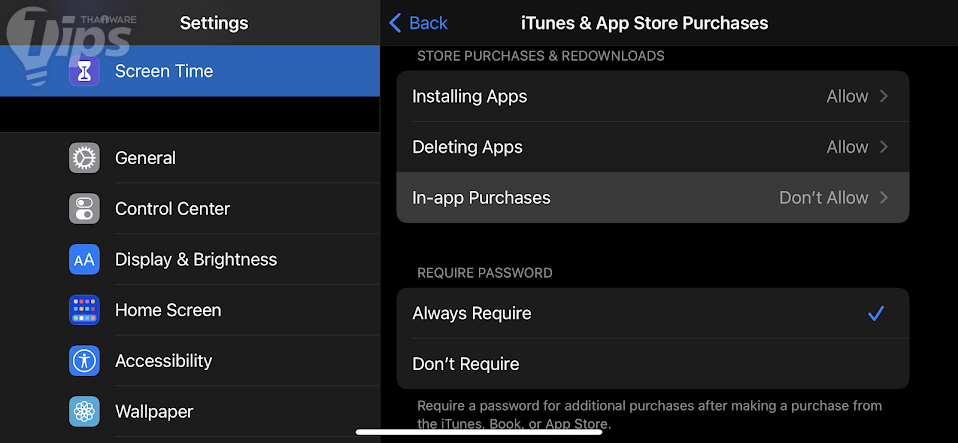958x443 pixels.
Task: Tap the home indicator bar at bottom
Action: [x=478, y=432]
